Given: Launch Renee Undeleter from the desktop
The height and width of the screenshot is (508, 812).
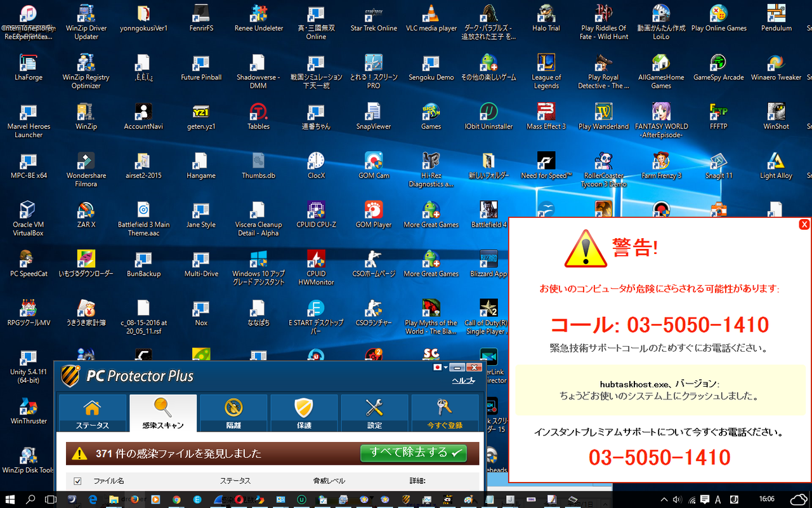Looking at the screenshot, I should (x=258, y=18).
